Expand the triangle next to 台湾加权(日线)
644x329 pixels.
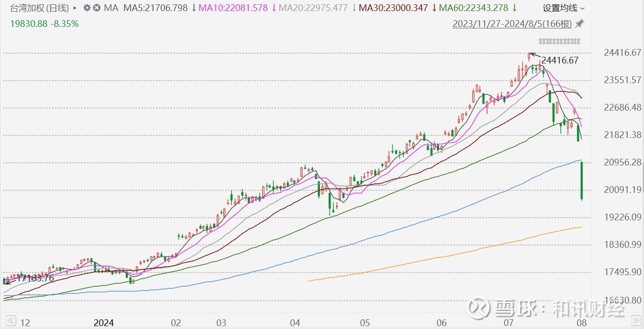pyautogui.click(x=75, y=8)
